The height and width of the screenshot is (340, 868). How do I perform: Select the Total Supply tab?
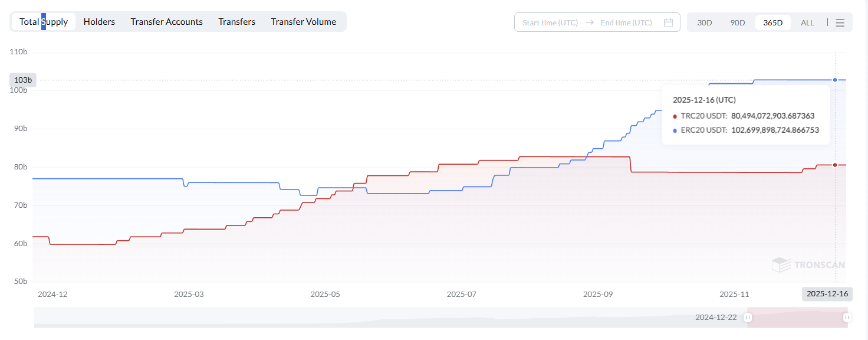(x=44, y=22)
